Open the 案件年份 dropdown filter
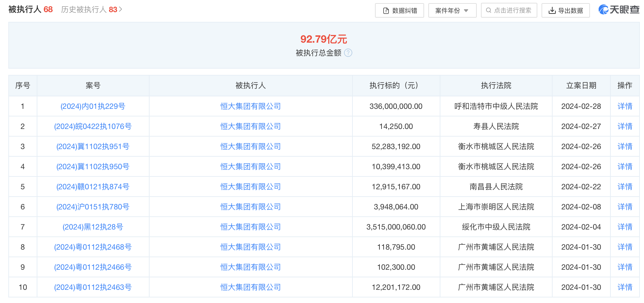 click(452, 11)
